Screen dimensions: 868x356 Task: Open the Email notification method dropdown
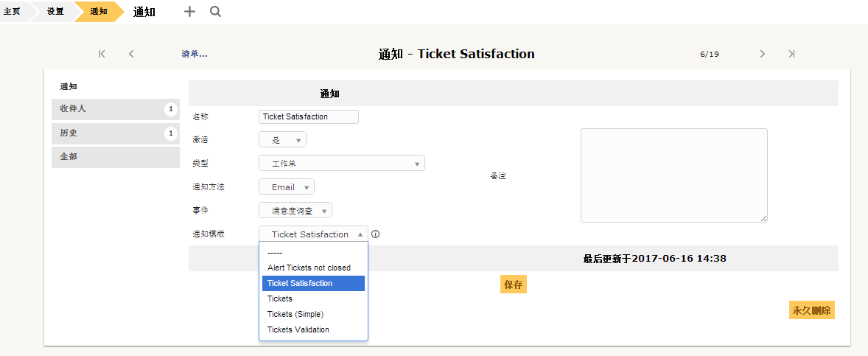click(x=286, y=187)
